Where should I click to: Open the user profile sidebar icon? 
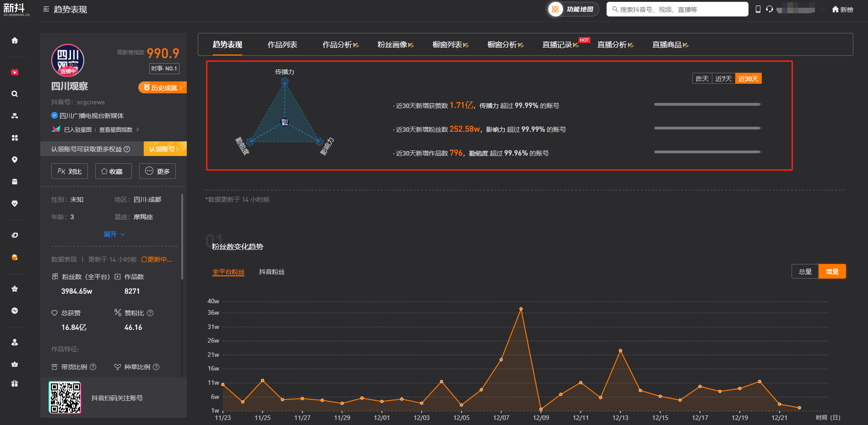coord(15,342)
